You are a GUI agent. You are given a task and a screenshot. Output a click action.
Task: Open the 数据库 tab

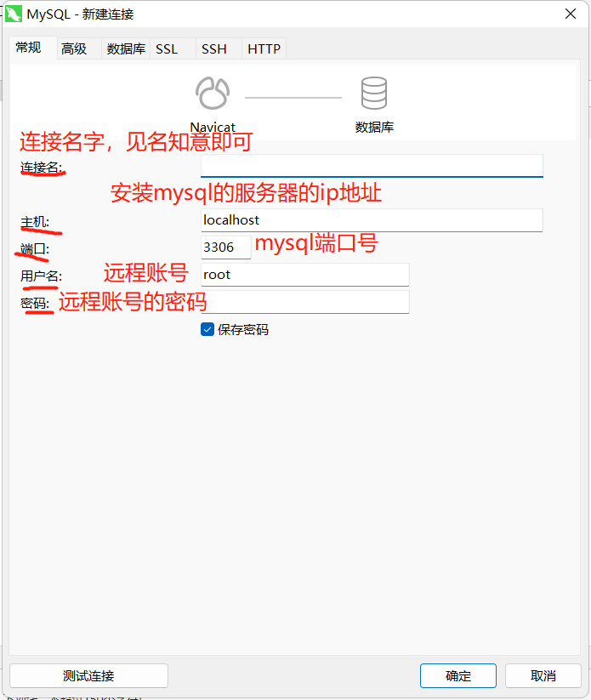click(127, 48)
